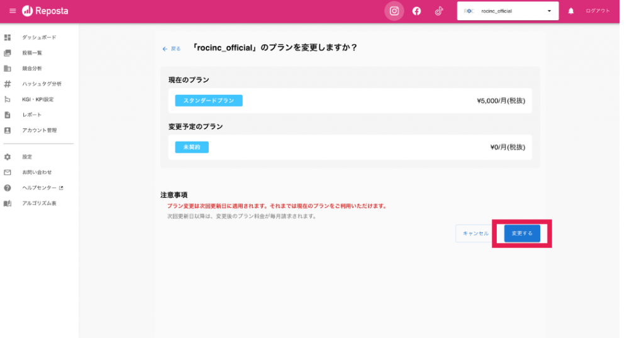Switch to TikTok via header icon

[439, 11]
